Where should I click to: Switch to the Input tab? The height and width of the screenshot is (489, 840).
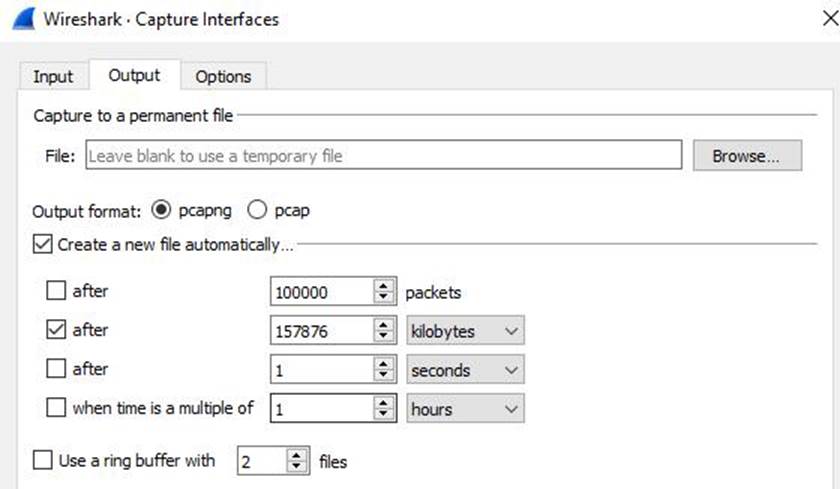pyautogui.click(x=53, y=76)
